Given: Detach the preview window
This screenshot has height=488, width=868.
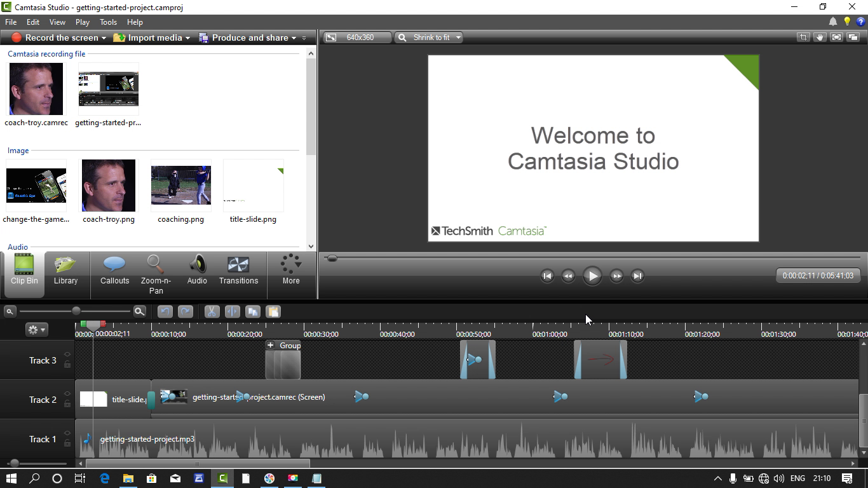Looking at the screenshot, I should coord(853,37).
